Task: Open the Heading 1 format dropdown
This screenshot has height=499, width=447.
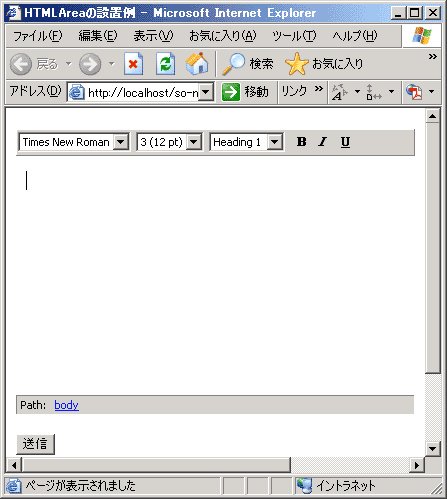Action: [247, 142]
